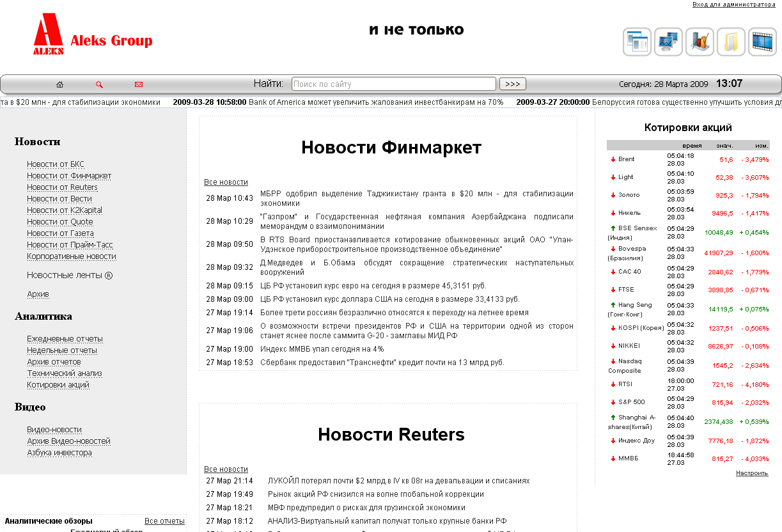Click Все новости under Новости Финмаркет
Viewport: 782px width, 532px height.
pos(226,182)
